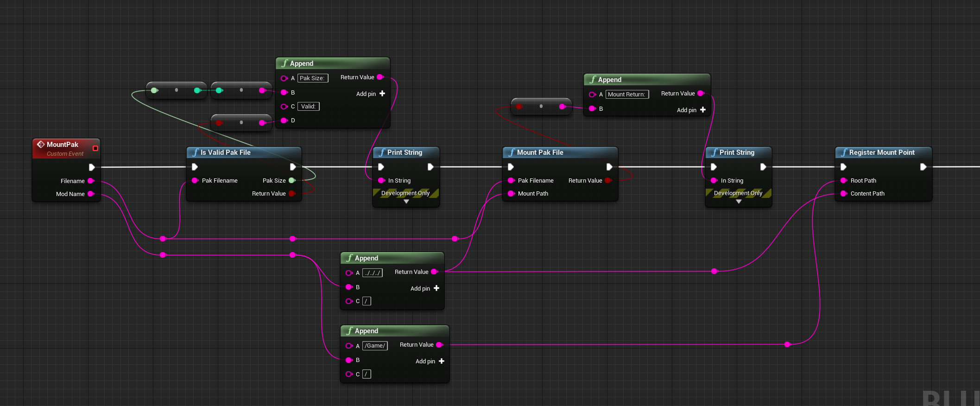The image size is (980, 406).
Task: Click the Pak Filename input pin on Is Valid Pak File
Action: pyautogui.click(x=195, y=180)
